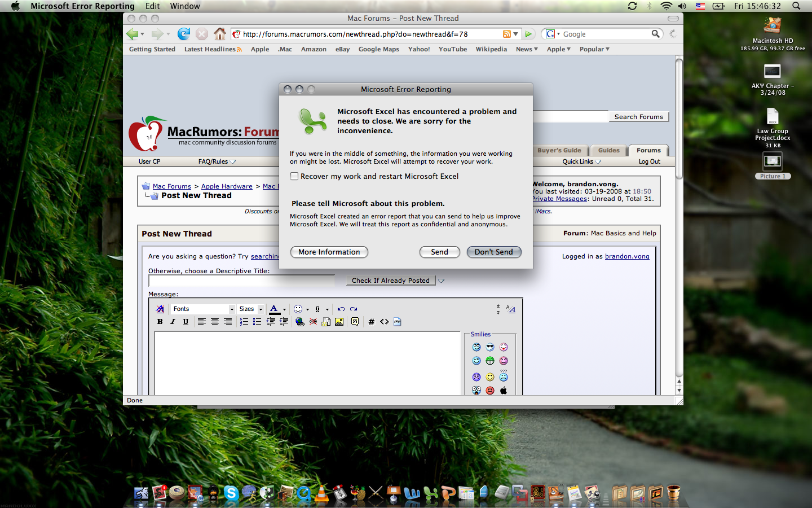Align message text to the left
This screenshot has width=812, height=508.
202,322
